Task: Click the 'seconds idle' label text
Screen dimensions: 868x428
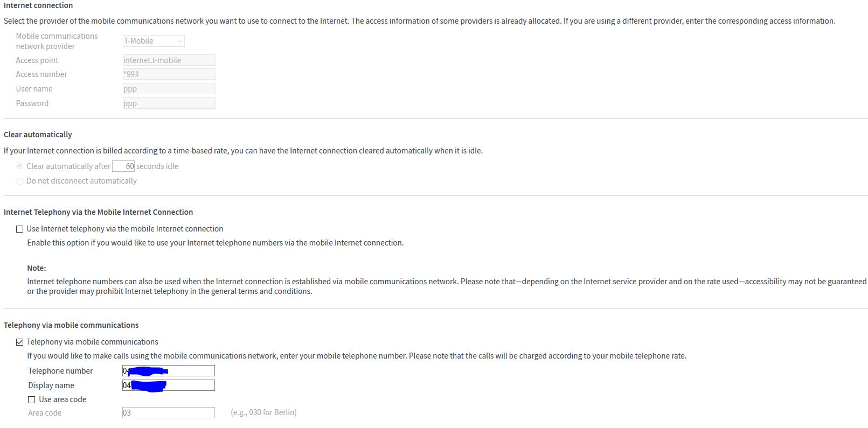Action: pos(157,166)
